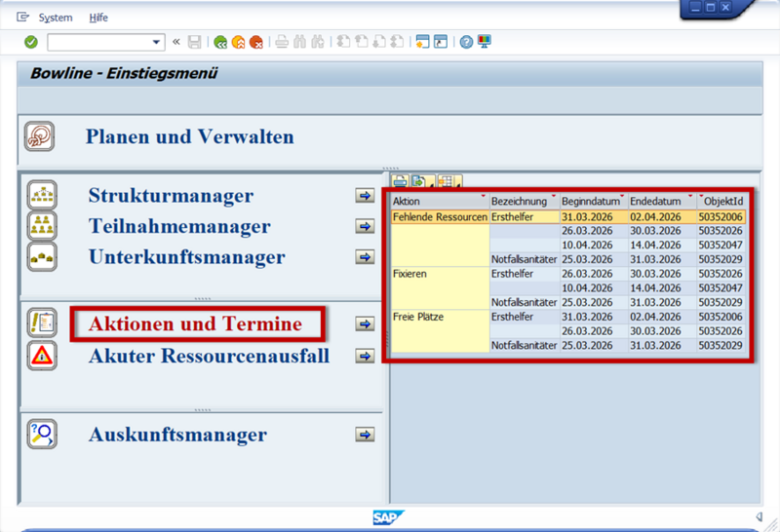Click the Save diskette icon
The height and width of the screenshot is (532, 780).
[194, 42]
